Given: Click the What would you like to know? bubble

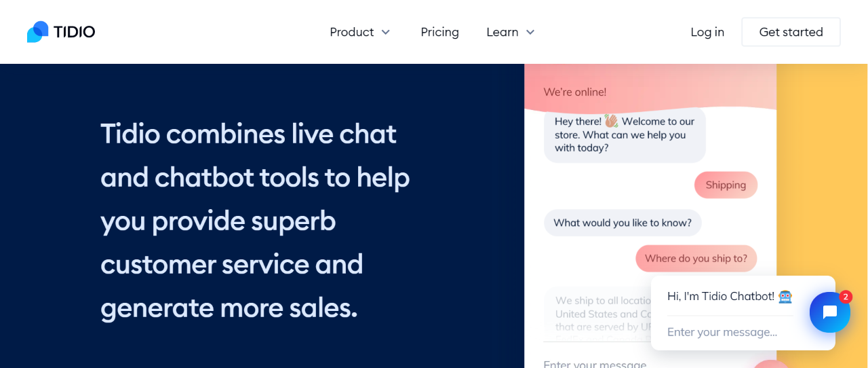Looking at the screenshot, I should 623,223.
